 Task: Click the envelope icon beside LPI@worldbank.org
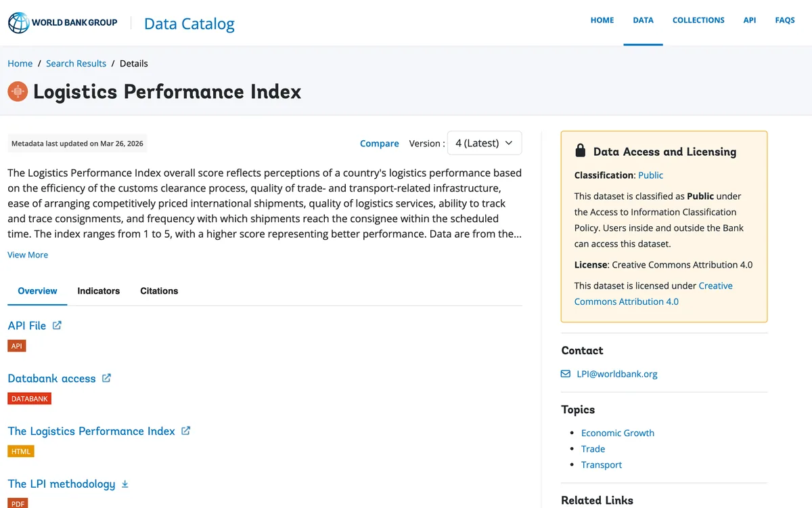[x=566, y=374]
